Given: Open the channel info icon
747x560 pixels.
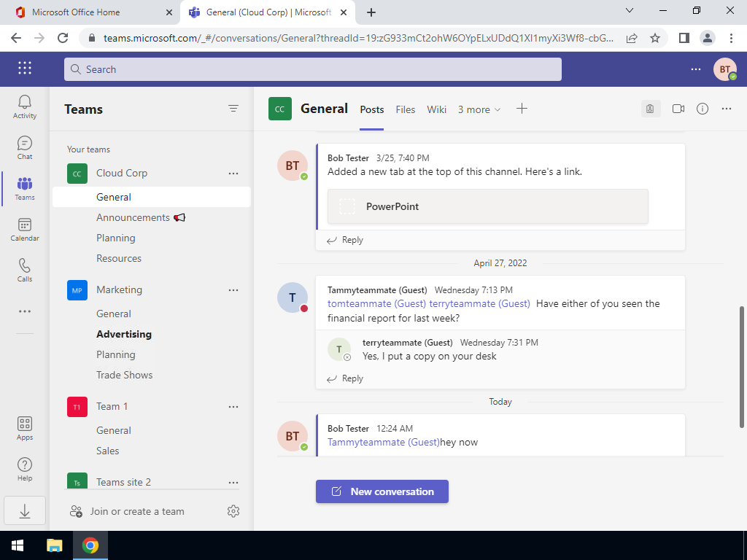Looking at the screenshot, I should click(703, 109).
